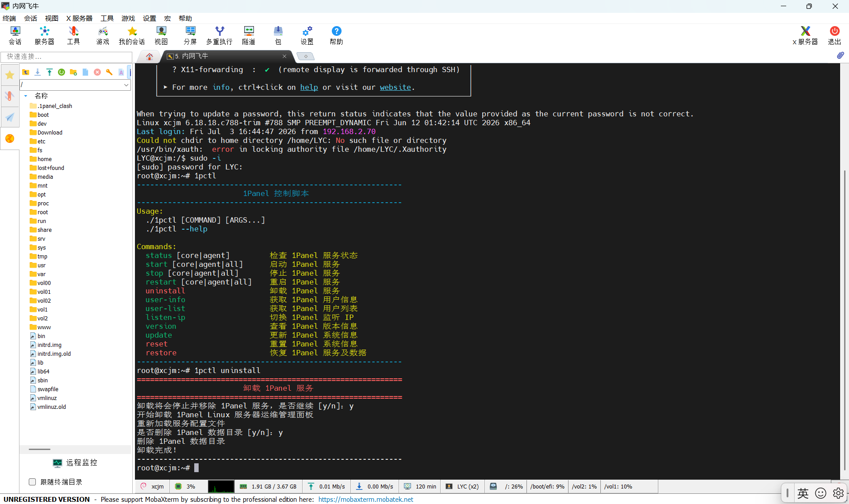This screenshot has height=504, width=849.
Task: Open the 会话 (Session) toolbar icon
Action: pyautogui.click(x=15, y=35)
